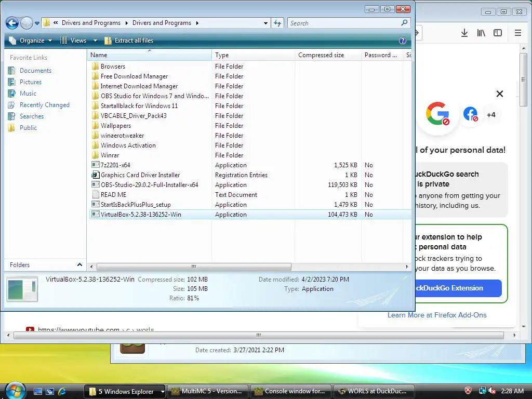Click the magnifier search icon

tap(404, 23)
